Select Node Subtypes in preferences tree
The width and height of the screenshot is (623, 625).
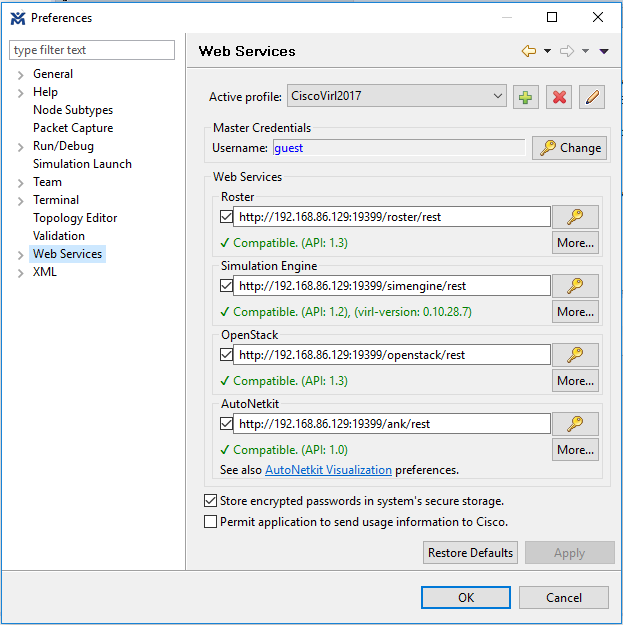[73, 110]
